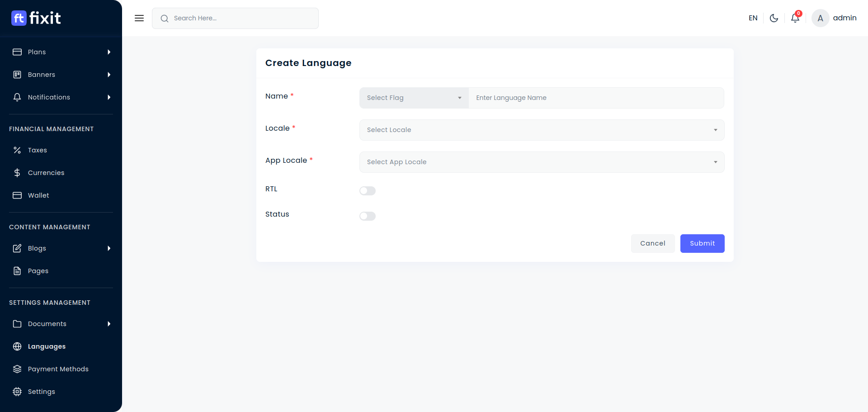Click the Search Here input box

click(x=235, y=18)
